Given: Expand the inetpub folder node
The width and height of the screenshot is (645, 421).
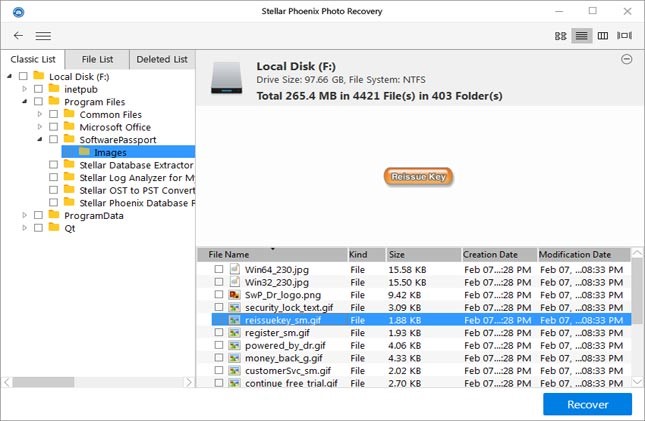Looking at the screenshot, I should coord(24,89).
